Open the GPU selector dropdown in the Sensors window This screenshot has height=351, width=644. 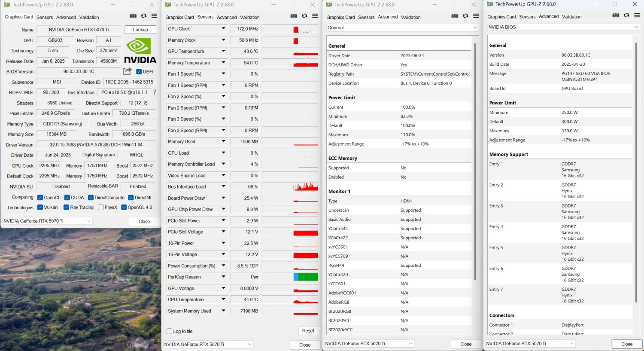pos(208,345)
